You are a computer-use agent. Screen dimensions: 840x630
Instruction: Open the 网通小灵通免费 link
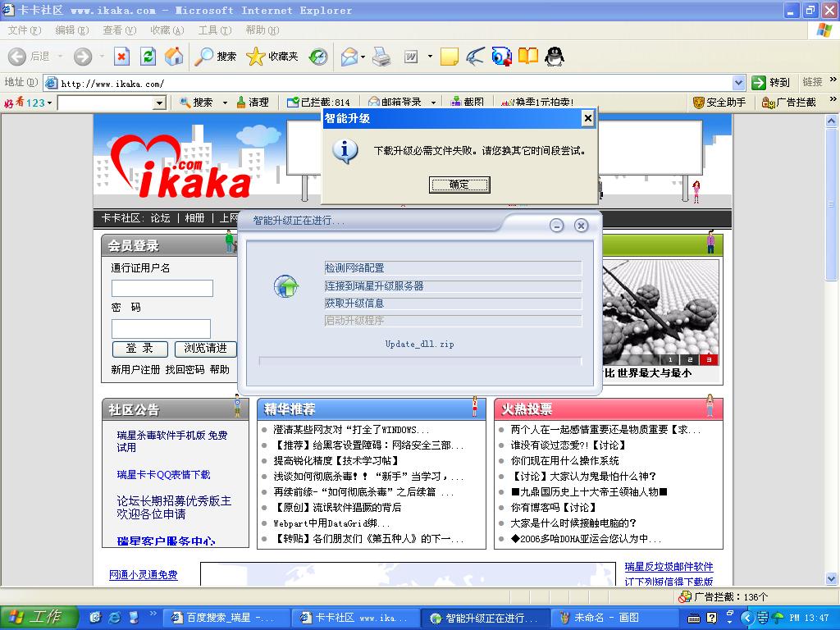click(143, 575)
